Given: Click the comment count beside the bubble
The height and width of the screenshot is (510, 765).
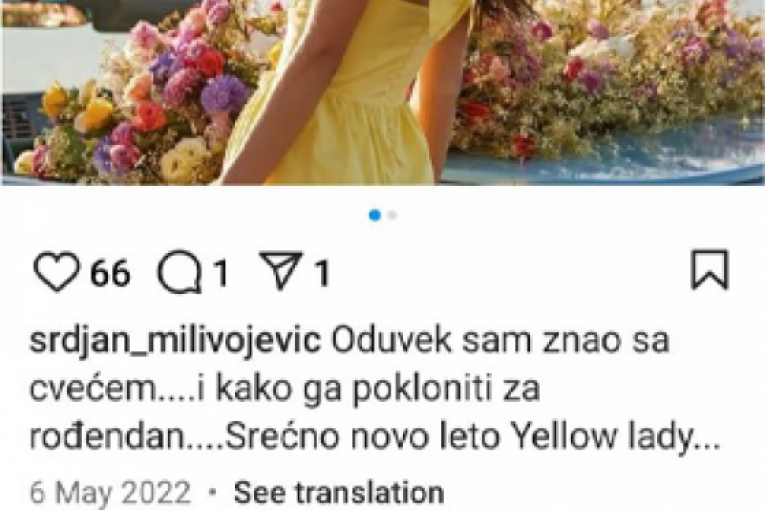Looking at the screenshot, I should pos(221,273).
